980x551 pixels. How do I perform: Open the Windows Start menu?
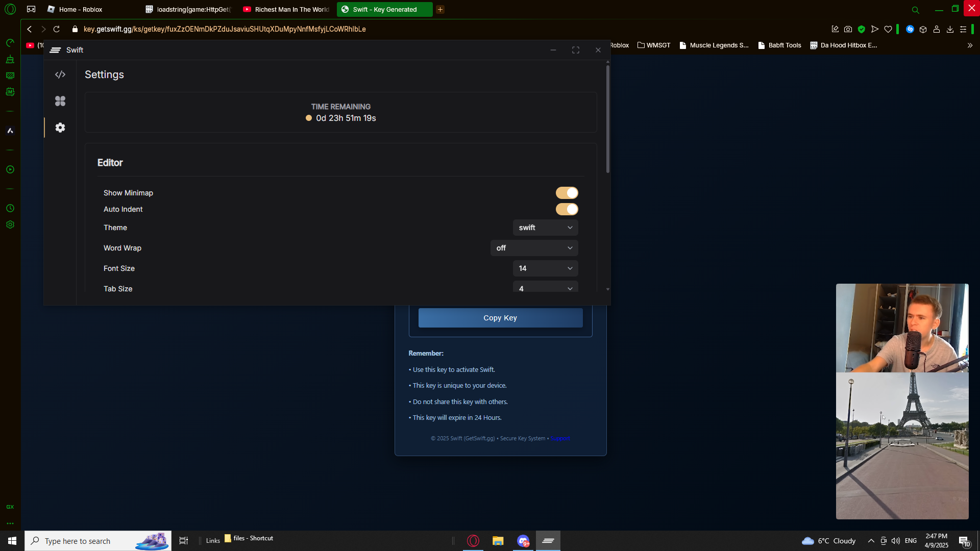point(12,541)
